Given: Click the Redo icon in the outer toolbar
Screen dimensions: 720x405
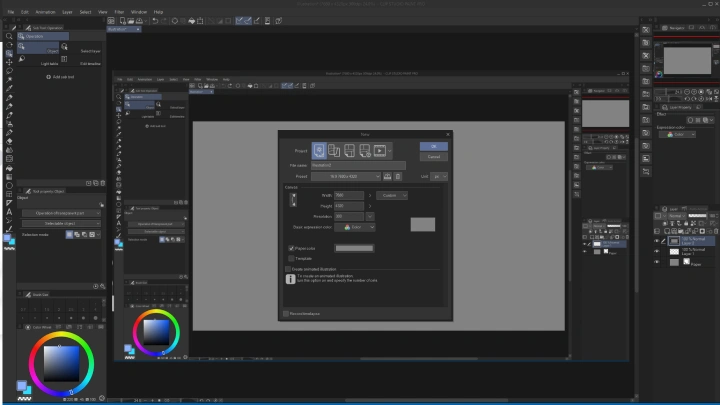Looking at the screenshot, I should tap(163, 21).
